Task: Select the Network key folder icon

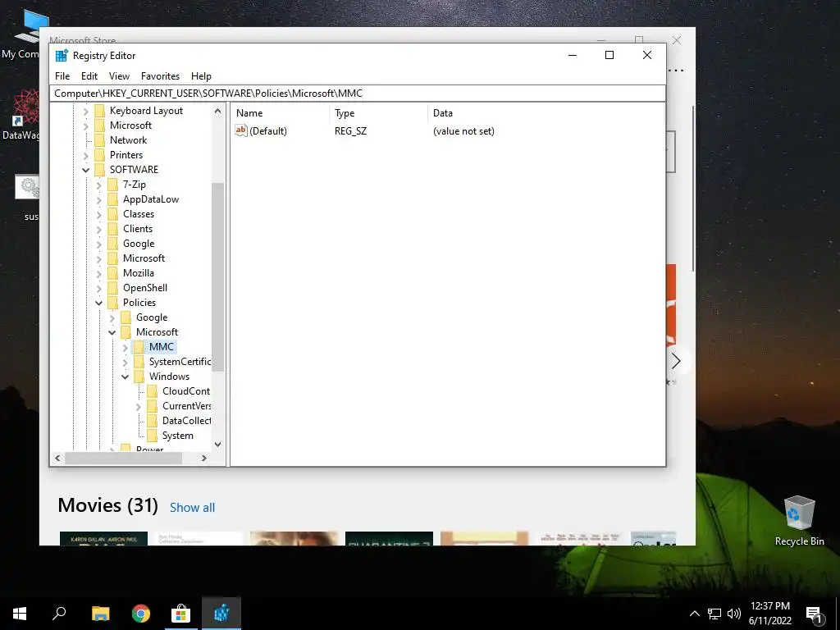Action: coord(99,140)
